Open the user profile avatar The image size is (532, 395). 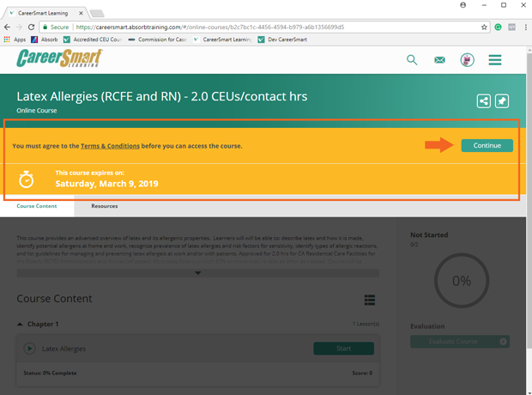[467, 60]
